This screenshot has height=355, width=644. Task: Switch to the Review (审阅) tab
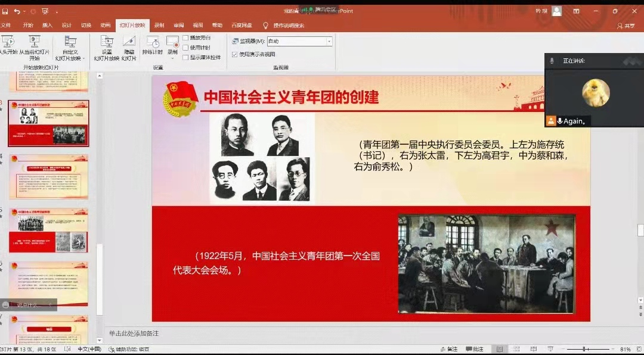[179, 26]
